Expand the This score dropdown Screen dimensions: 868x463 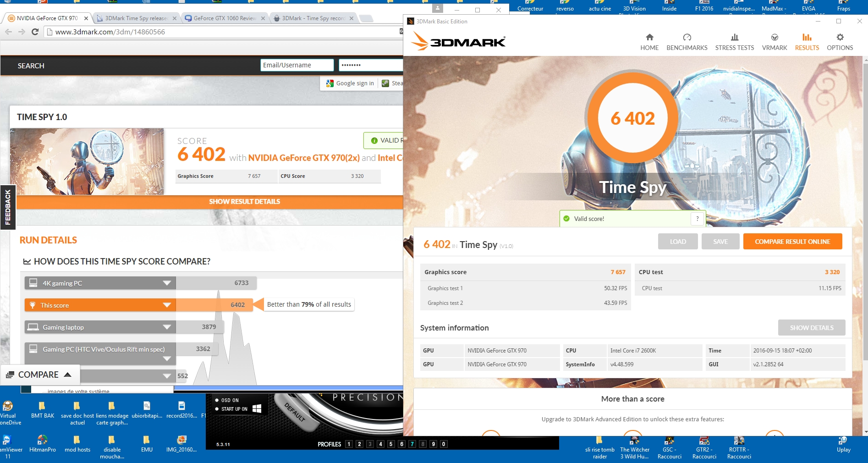tap(167, 305)
